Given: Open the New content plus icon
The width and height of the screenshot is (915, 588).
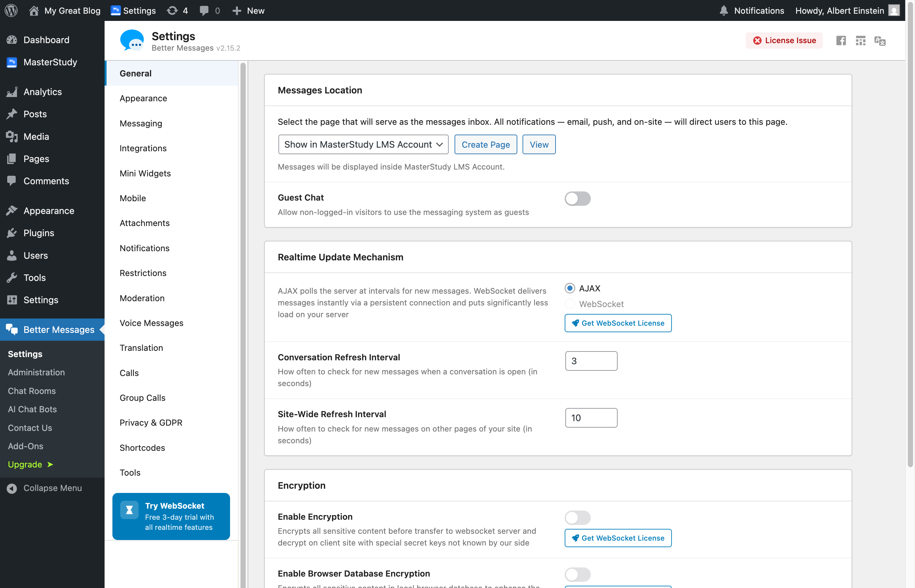Looking at the screenshot, I should pyautogui.click(x=237, y=10).
